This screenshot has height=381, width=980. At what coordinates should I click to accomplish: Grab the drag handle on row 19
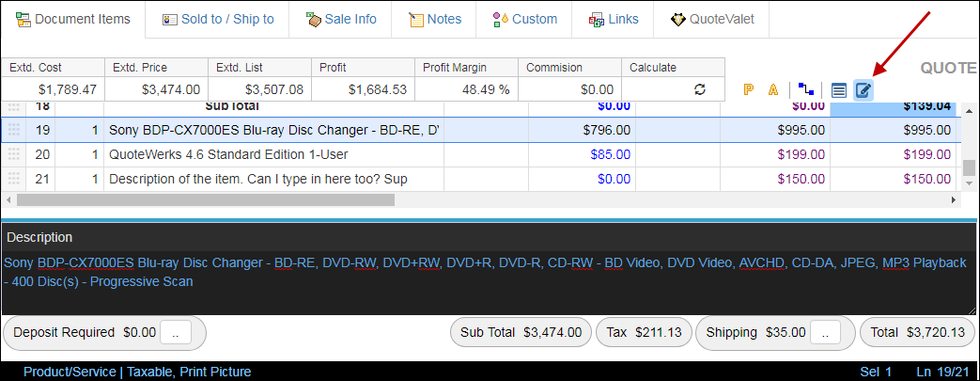coord(14,130)
